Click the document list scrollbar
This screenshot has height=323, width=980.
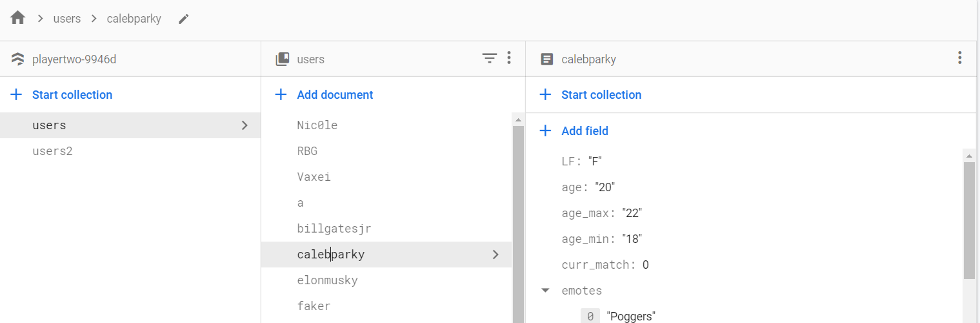pos(517,220)
